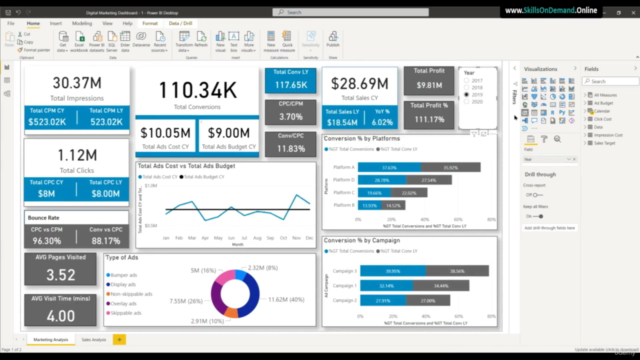Viewport: 640px width, 360px height.
Task: Open the Format paint-roller tab
Action: 544,139
